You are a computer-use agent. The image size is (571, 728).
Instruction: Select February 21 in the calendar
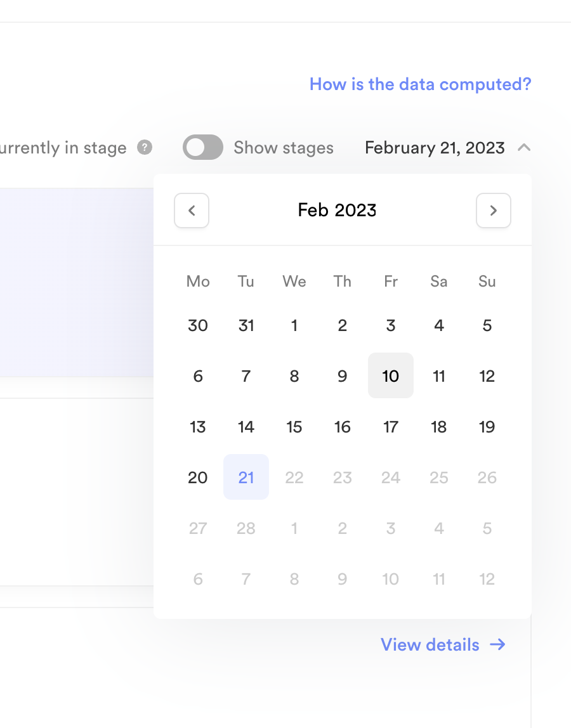(x=246, y=478)
